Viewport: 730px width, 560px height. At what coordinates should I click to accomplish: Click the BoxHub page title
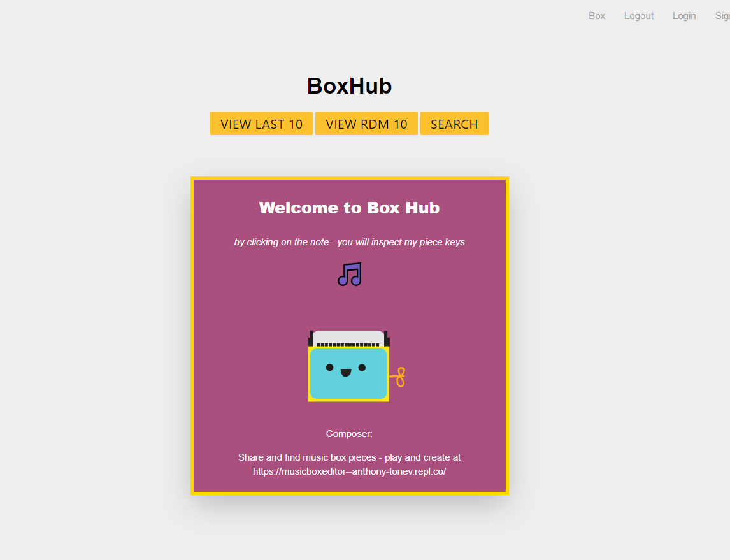tap(350, 86)
